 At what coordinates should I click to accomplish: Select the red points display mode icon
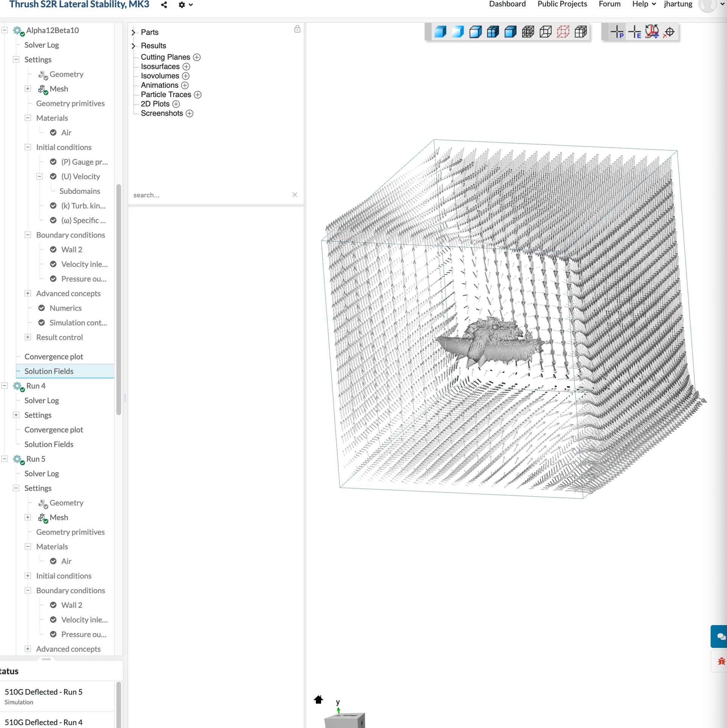coord(563,32)
